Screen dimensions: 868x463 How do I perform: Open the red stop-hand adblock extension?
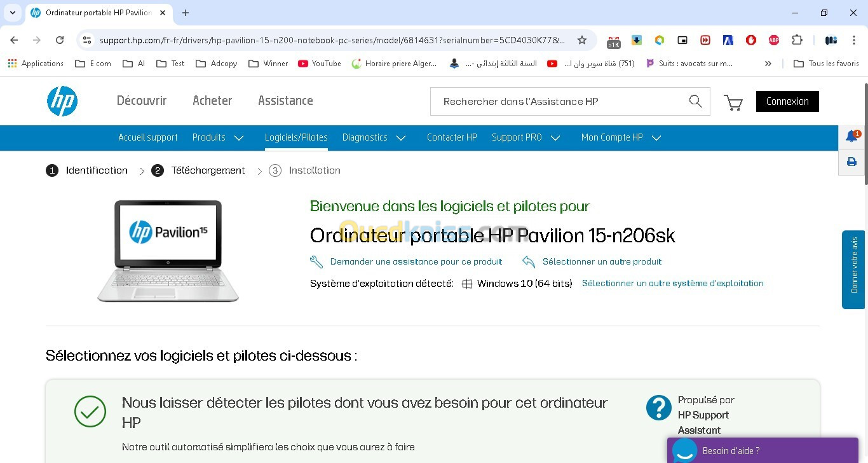751,40
